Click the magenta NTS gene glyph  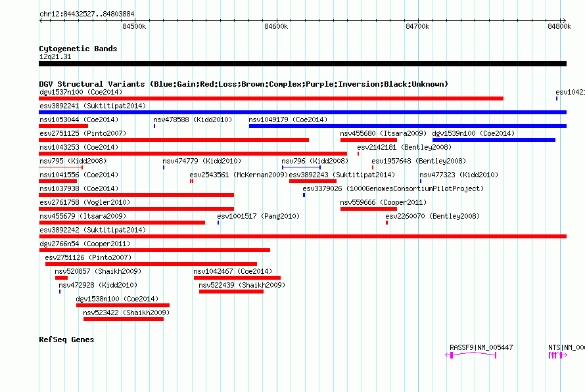coord(558,355)
